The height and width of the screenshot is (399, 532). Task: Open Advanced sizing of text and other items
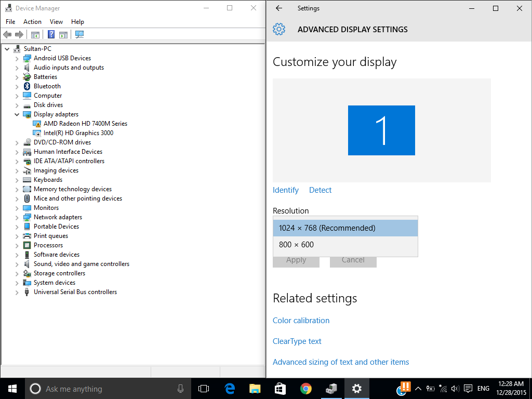click(x=341, y=362)
